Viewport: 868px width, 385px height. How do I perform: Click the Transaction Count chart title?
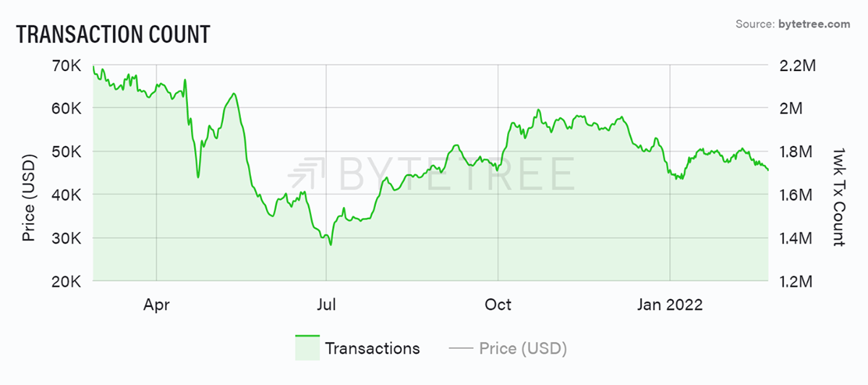coord(112,33)
